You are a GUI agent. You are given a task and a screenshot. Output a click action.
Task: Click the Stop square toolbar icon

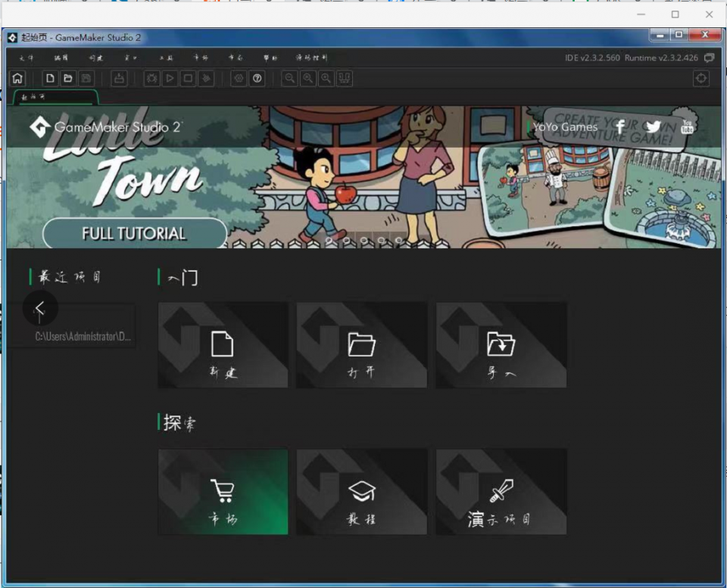[189, 78]
